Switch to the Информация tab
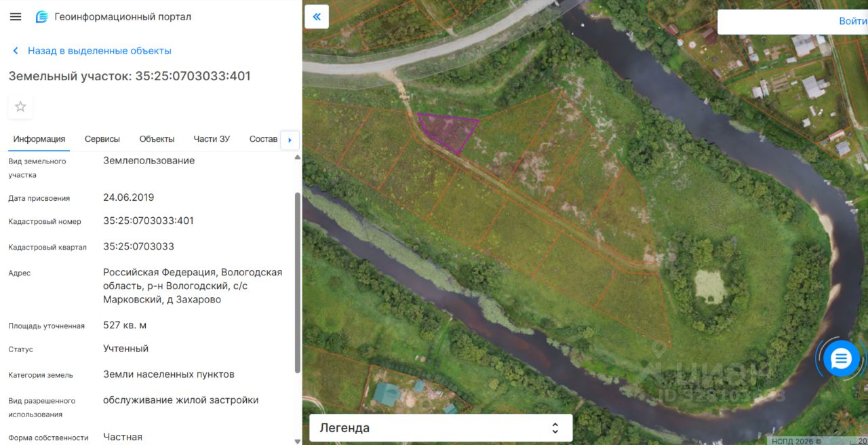The height and width of the screenshot is (445, 868). pos(39,139)
